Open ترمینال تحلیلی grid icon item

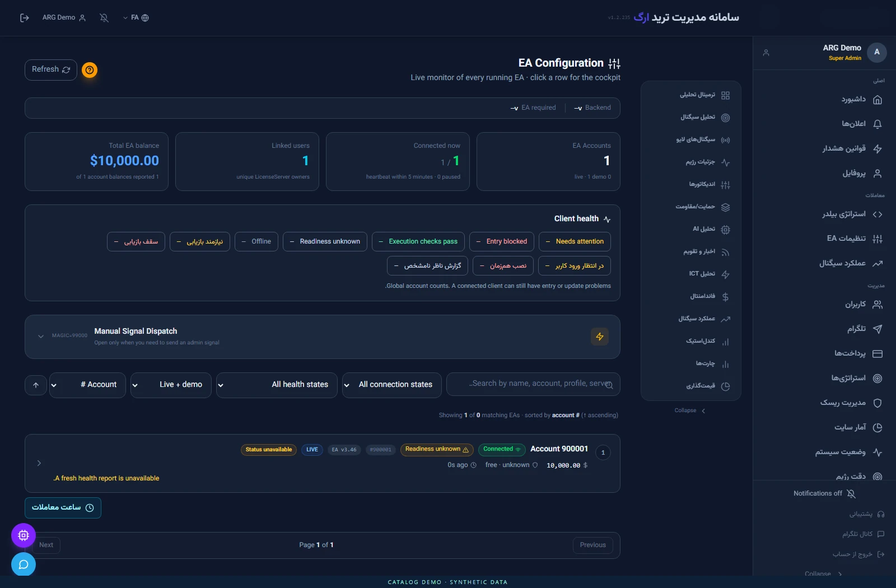click(x=704, y=95)
